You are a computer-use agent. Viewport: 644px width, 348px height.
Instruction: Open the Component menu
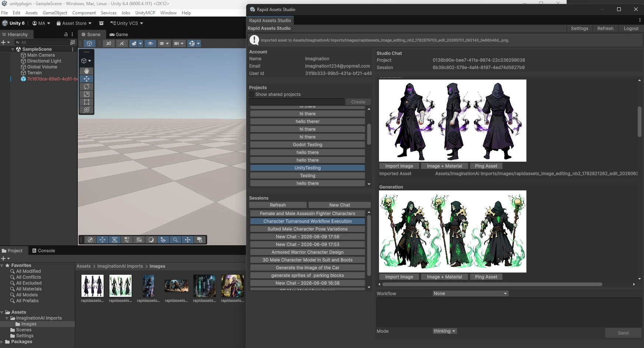point(84,13)
